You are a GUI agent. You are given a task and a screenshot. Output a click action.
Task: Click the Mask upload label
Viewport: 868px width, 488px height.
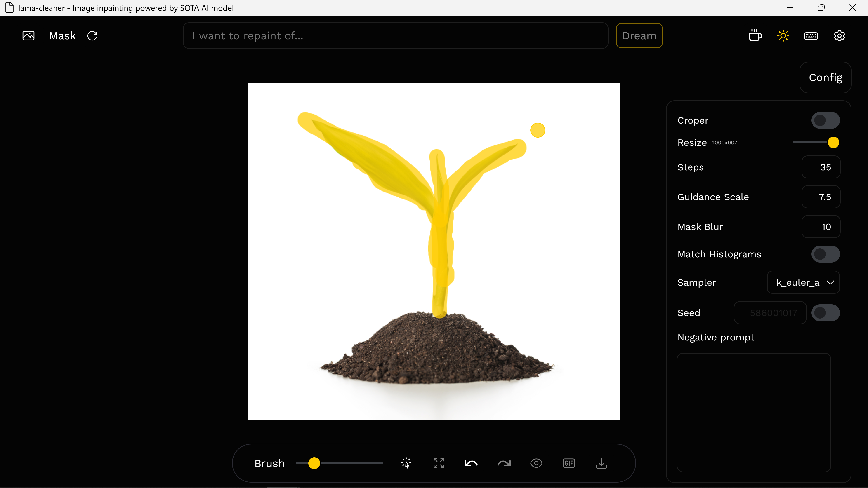[x=62, y=36]
